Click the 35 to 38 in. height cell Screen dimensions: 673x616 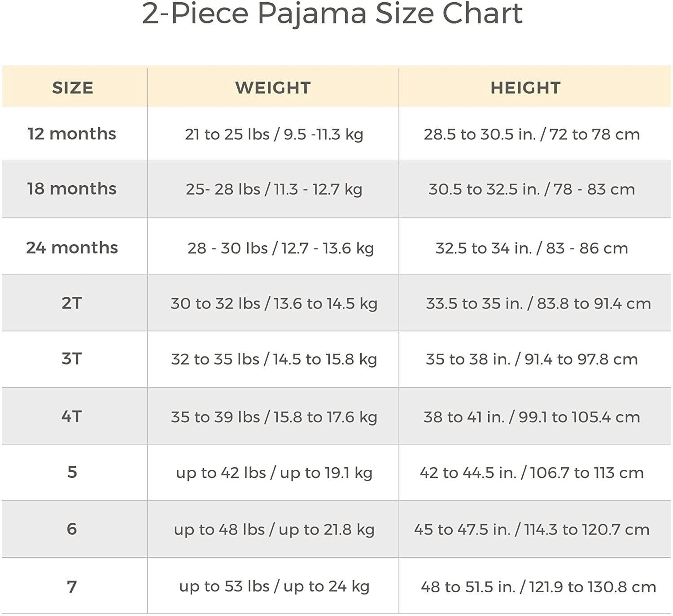pyautogui.click(x=532, y=359)
